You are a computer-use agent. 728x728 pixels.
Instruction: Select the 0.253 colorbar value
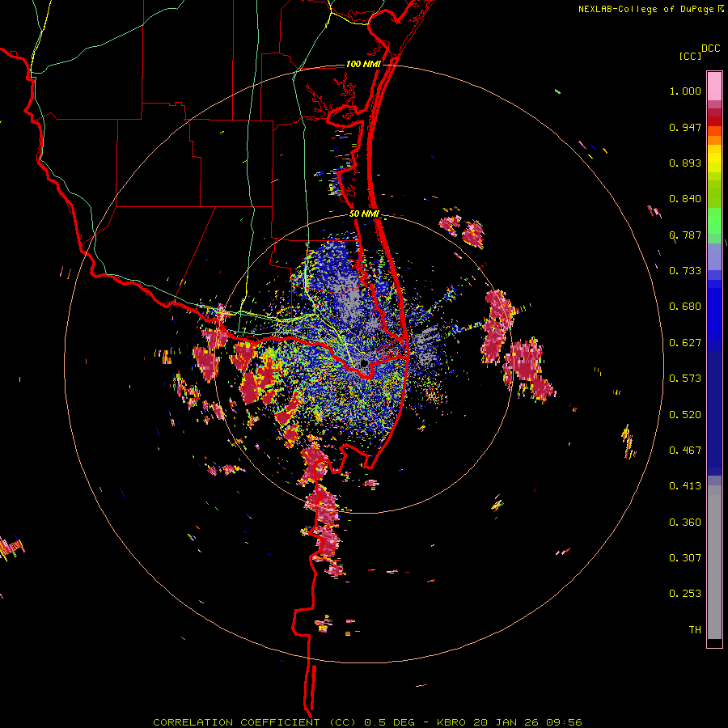pos(685,594)
